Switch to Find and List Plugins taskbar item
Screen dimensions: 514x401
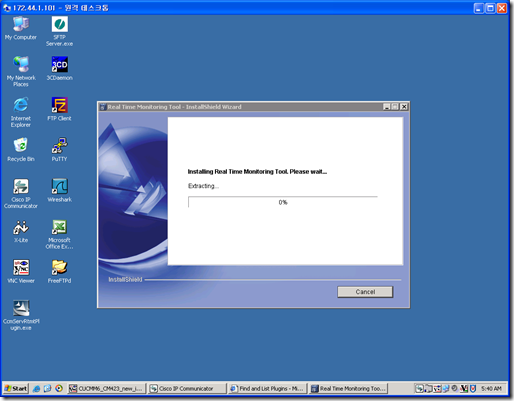point(268,389)
